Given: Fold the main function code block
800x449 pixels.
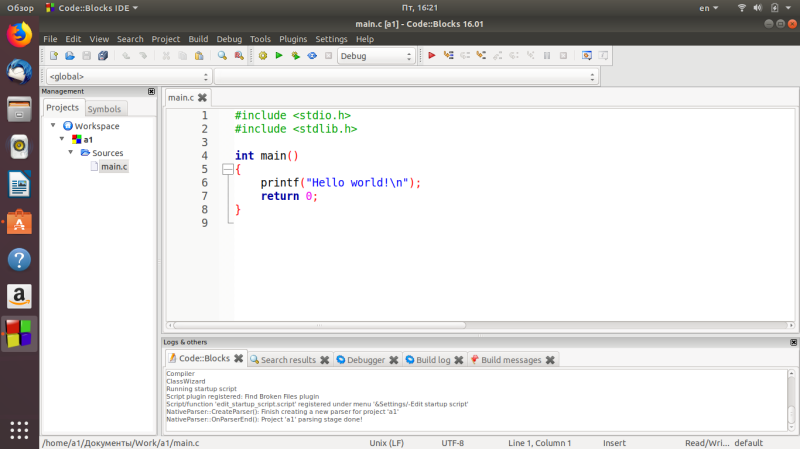Looking at the screenshot, I should pyautogui.click(x=228, y=169).
